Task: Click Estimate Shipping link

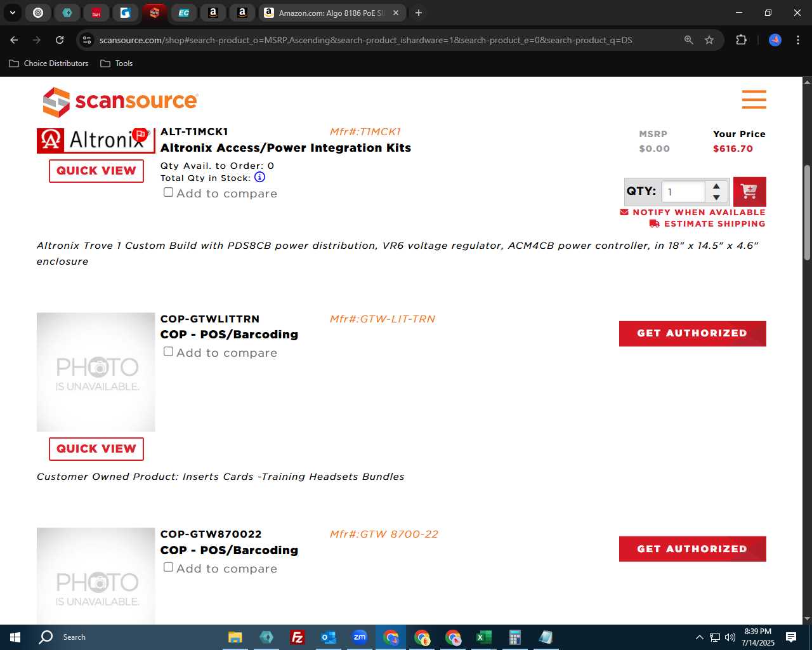Action: 707,223
